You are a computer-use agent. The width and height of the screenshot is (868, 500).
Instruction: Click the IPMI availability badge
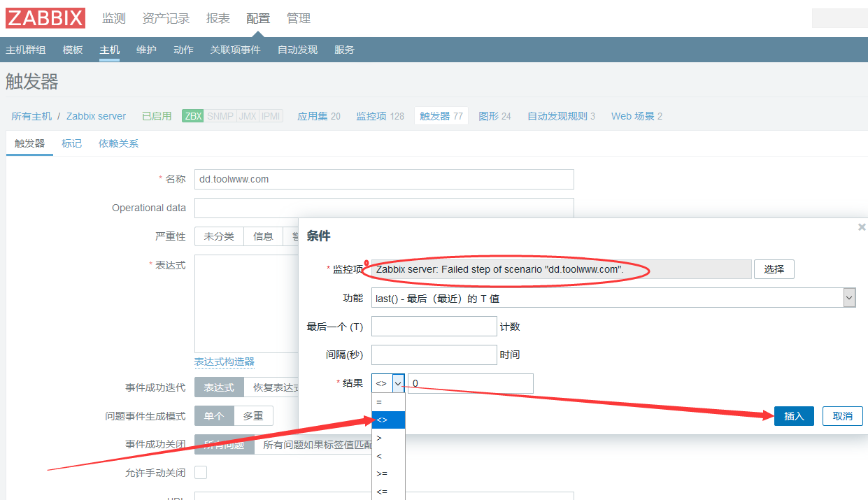pos(271,116)
